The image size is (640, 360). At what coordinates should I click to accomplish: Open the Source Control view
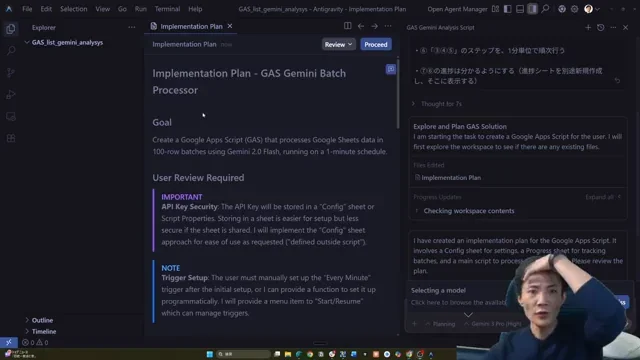(11, 73)
